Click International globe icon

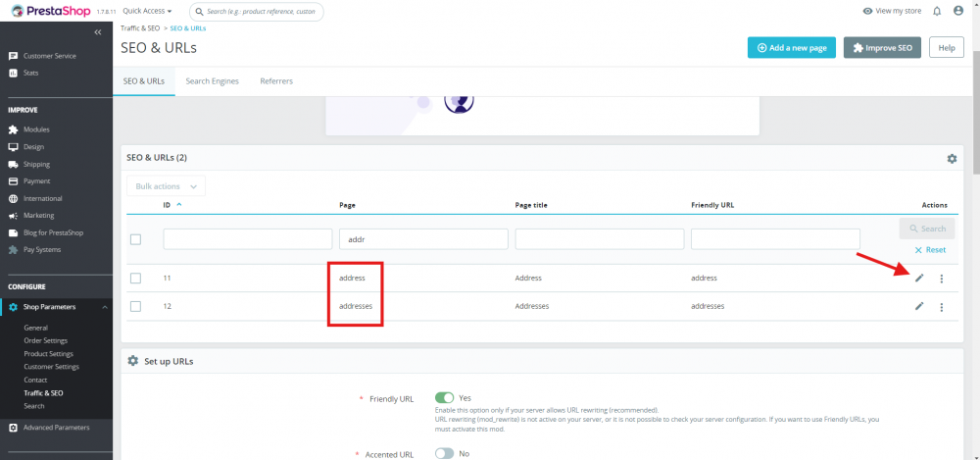click(x=13, y=198)
